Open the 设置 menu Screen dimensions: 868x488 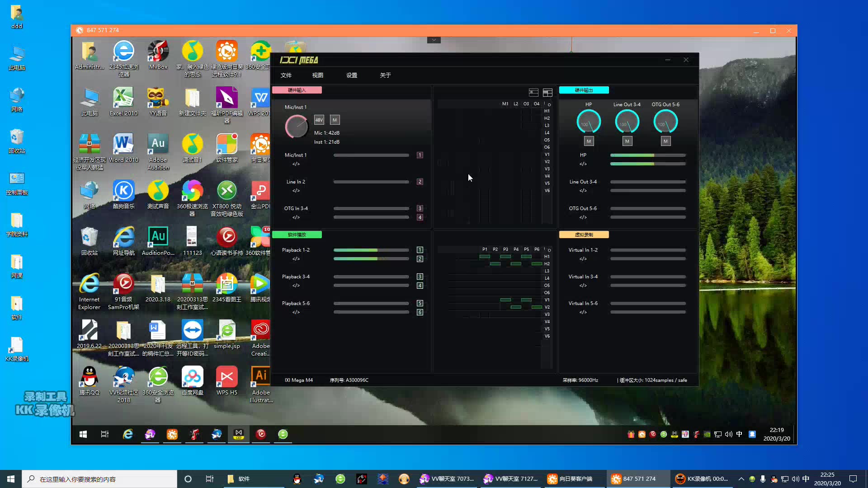pos(351,75)
